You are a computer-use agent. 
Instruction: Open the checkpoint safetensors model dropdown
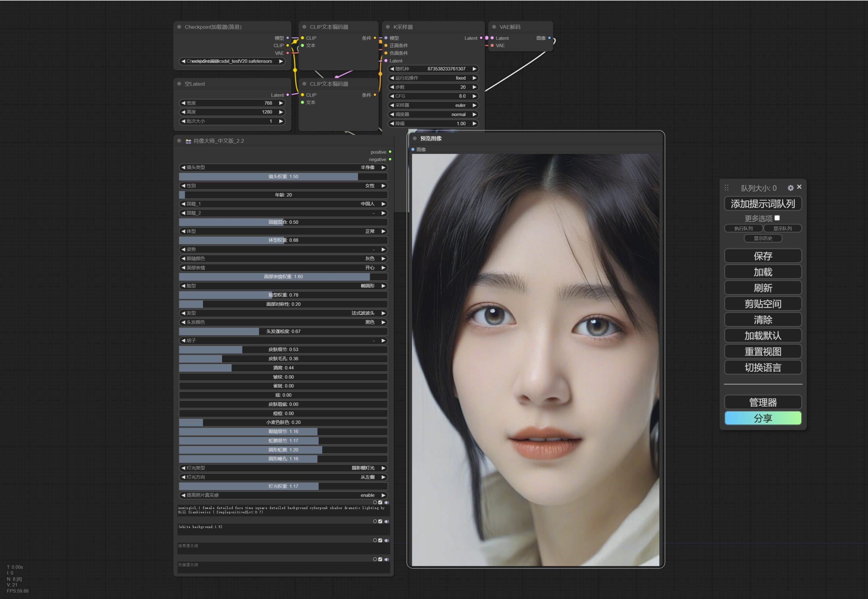click(x=232, y=61)
